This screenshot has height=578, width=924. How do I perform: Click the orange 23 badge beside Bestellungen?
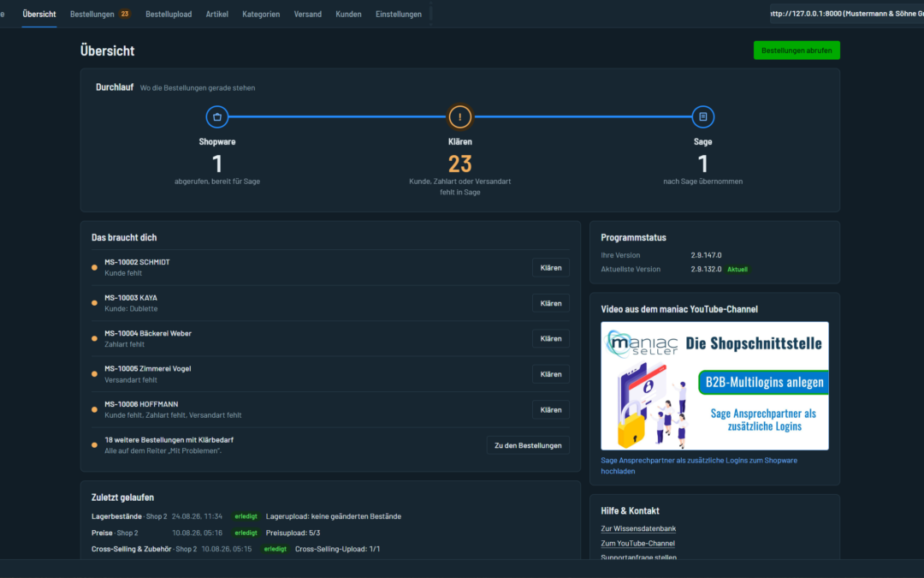click(x=125, y=15)
